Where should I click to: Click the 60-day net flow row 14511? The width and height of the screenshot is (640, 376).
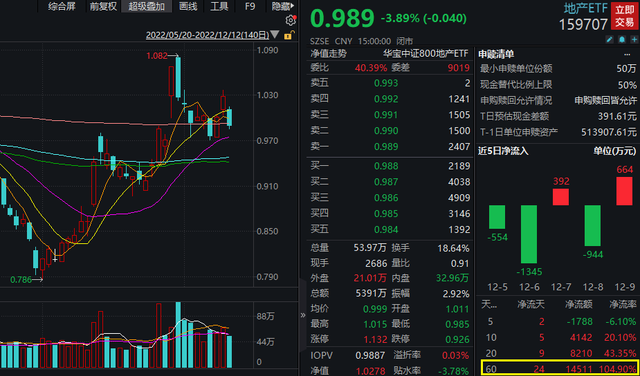[x=560, y=368]
